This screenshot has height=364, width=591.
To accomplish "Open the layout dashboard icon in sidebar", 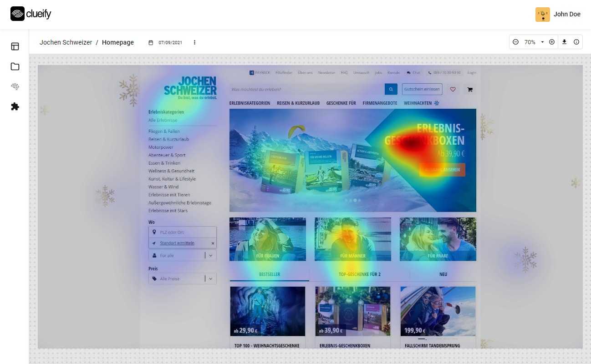I will 15,46.
